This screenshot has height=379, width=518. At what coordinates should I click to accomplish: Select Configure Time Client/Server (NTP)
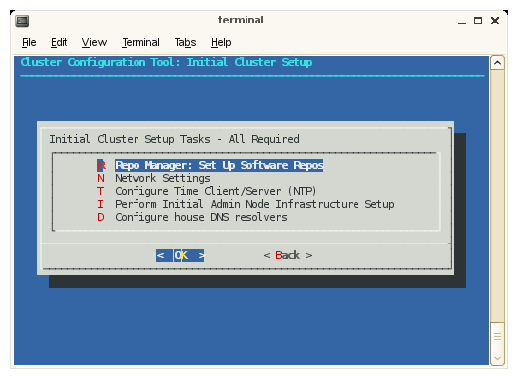[216, 191]
